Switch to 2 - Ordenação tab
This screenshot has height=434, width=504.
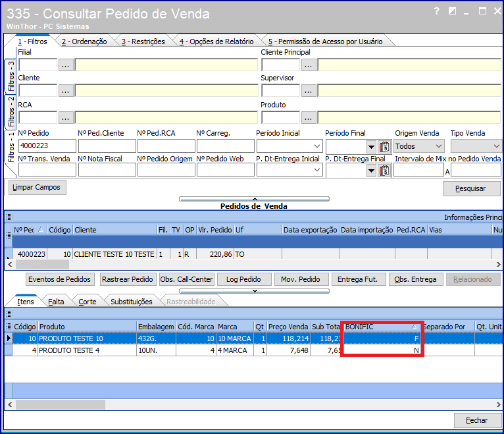tap(84, 41)
